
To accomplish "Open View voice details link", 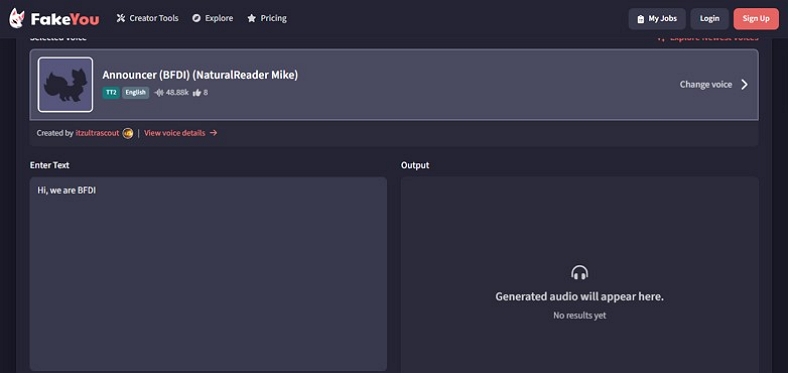I will 180,133.
